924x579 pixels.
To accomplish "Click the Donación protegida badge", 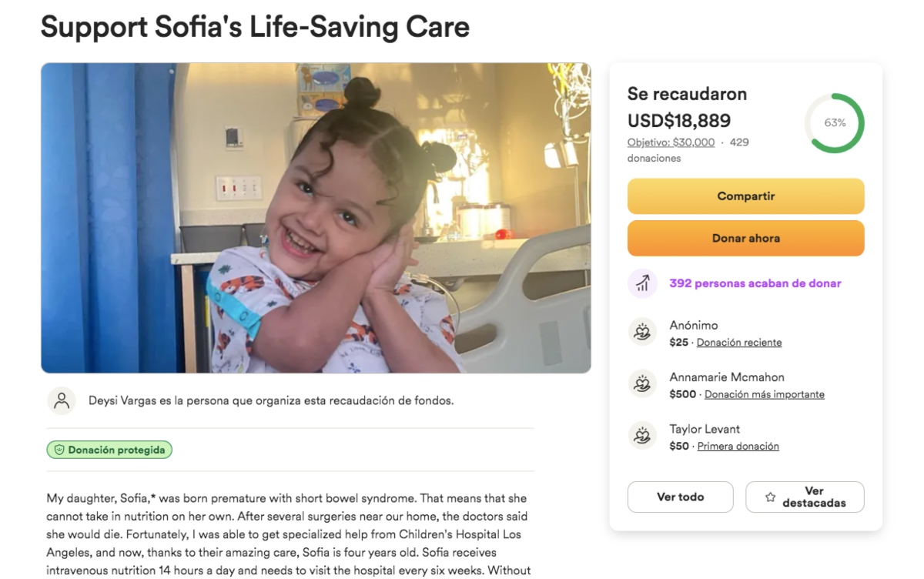I will (109, 450).
